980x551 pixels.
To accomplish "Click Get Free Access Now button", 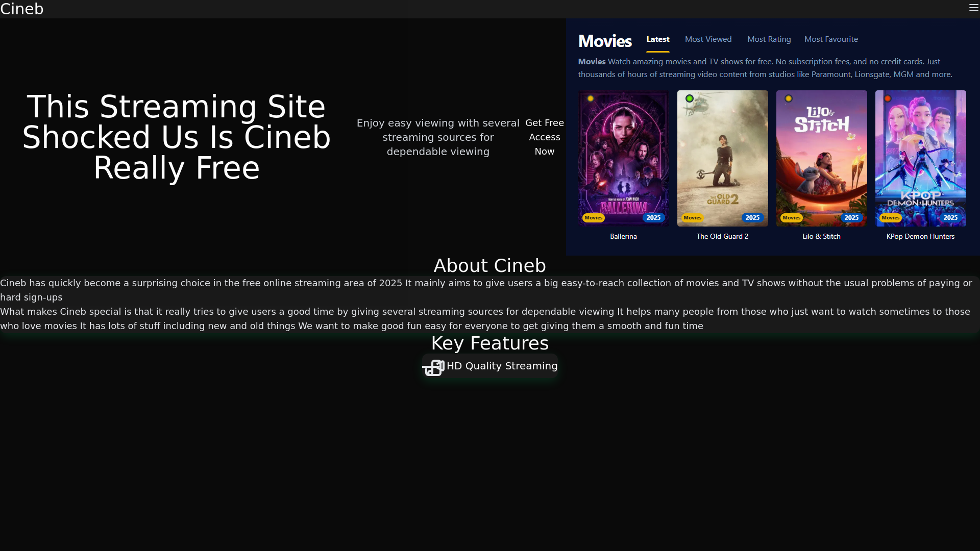I will (x=544, y=137).
